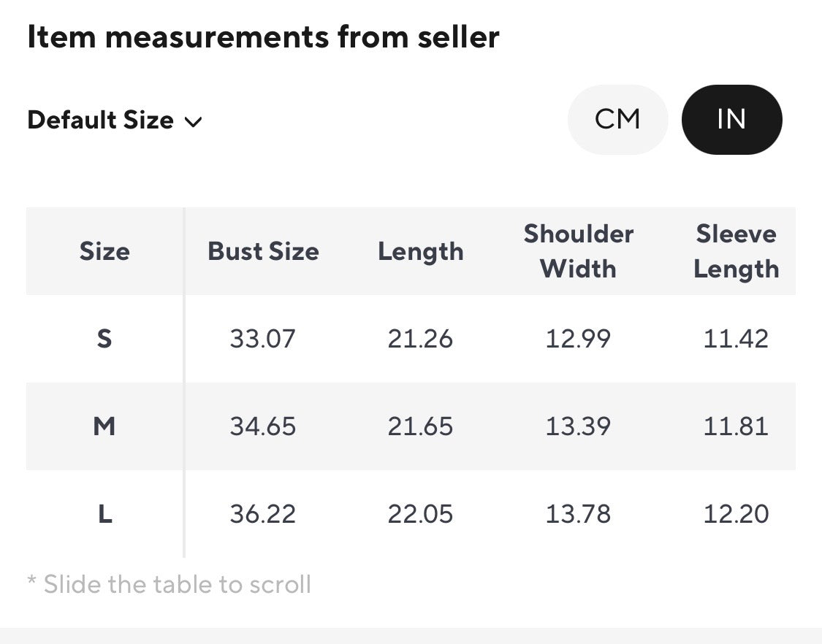
Task: Select the M size row label
Action: click(x=104, y=426)
